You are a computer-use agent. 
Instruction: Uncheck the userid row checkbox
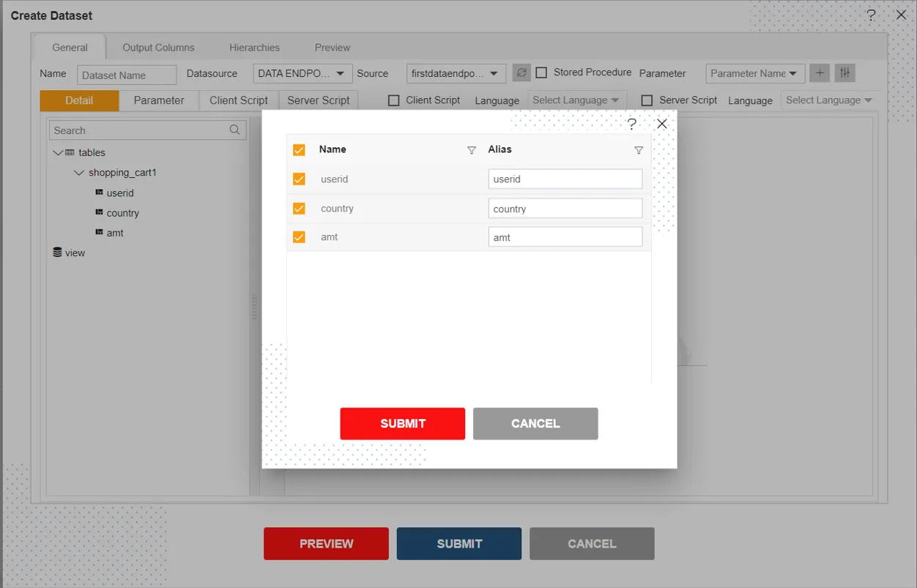coord(299,179)
